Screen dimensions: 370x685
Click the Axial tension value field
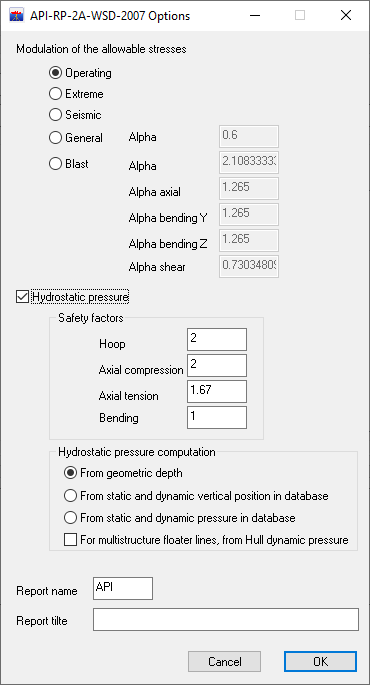[x=217, y=391]
